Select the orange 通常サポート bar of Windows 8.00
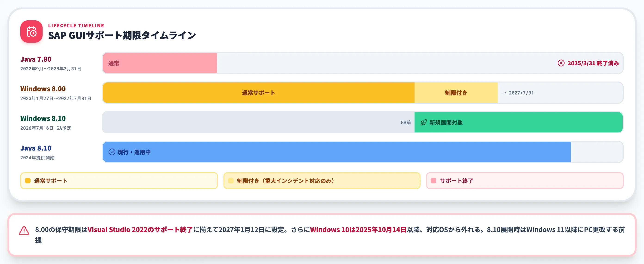This screenshot has height=264, width=644. click(x=258, y=93)
